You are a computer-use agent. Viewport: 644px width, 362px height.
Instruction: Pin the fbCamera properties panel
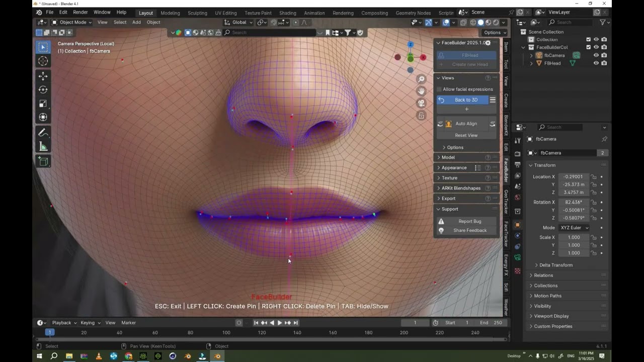(604, 139)
